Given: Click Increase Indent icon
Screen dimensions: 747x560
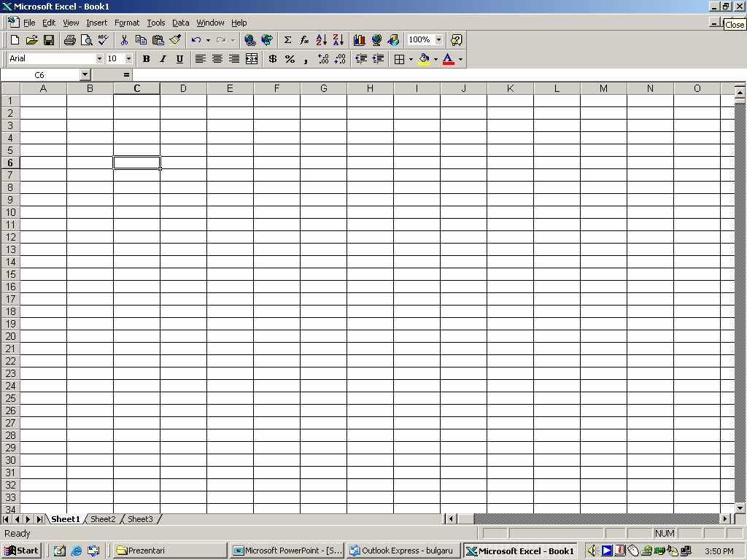Looking at the screenshot, I should (x=379, y=59).
